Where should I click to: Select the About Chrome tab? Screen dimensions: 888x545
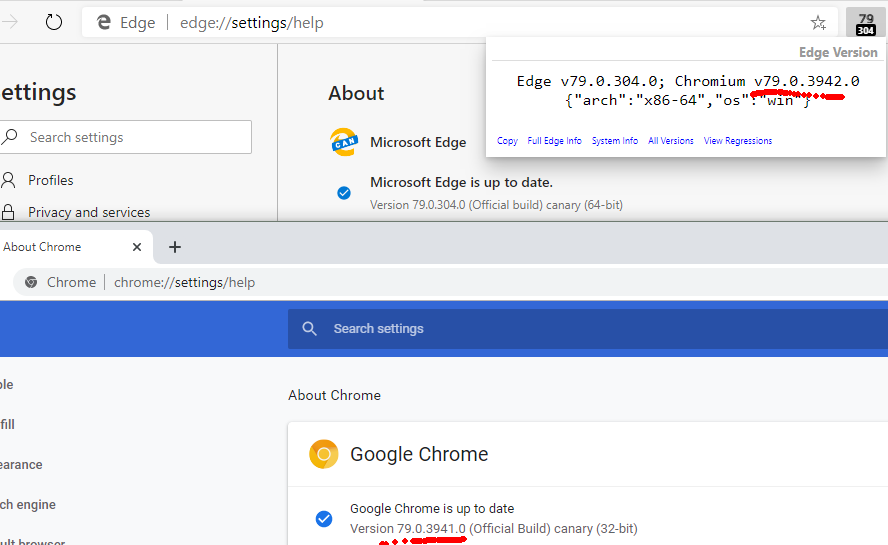tap(74, 247)
